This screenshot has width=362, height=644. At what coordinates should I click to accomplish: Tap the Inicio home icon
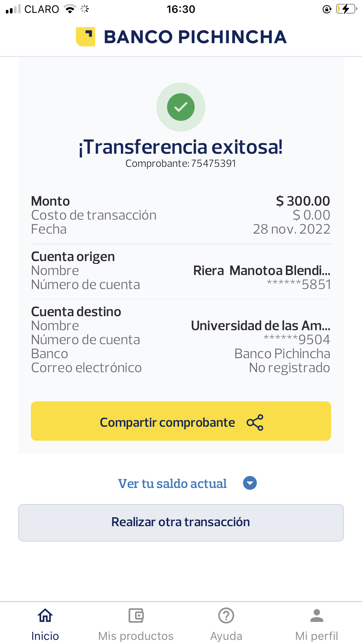click(45, 615)
